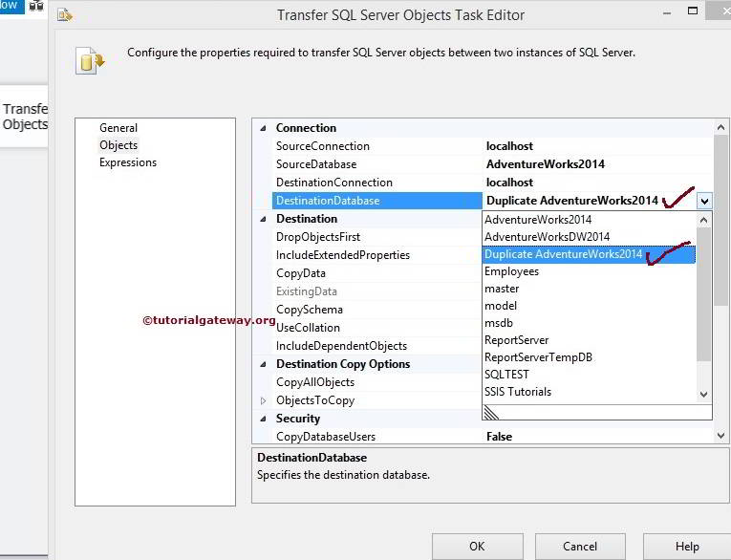731x560 pixels.
Task: Open the Expressions page
Action: point(128,162)
